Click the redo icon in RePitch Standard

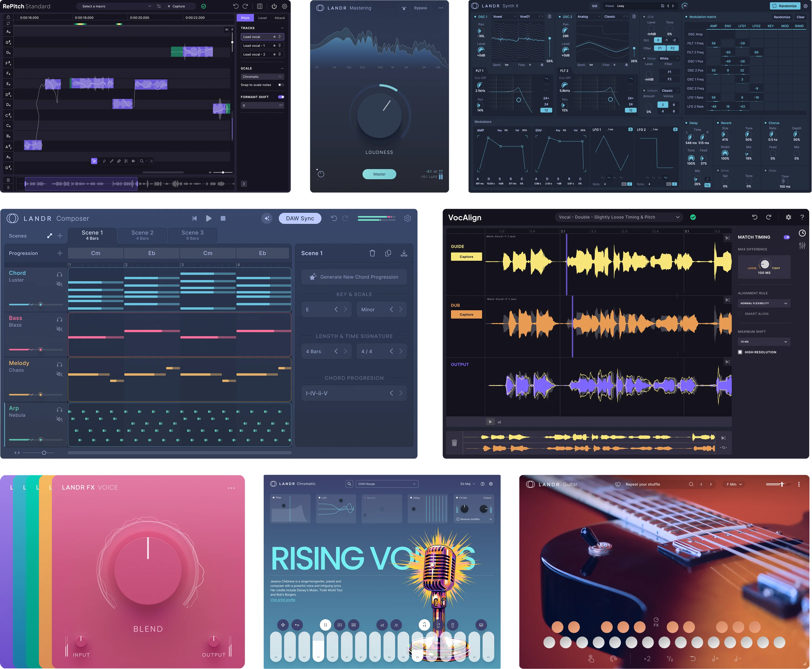pyautogui.click(x=245, y=6)
